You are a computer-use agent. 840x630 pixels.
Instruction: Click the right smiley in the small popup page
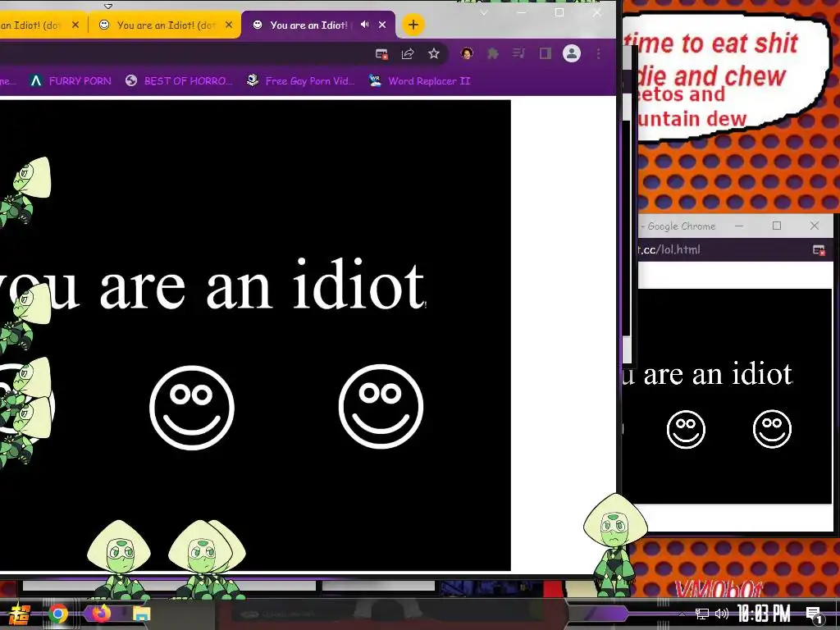point(772,429)
